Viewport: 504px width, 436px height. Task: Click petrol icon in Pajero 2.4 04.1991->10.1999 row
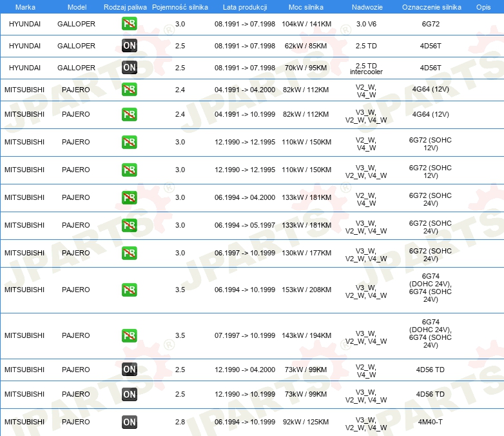coord(129,115)
